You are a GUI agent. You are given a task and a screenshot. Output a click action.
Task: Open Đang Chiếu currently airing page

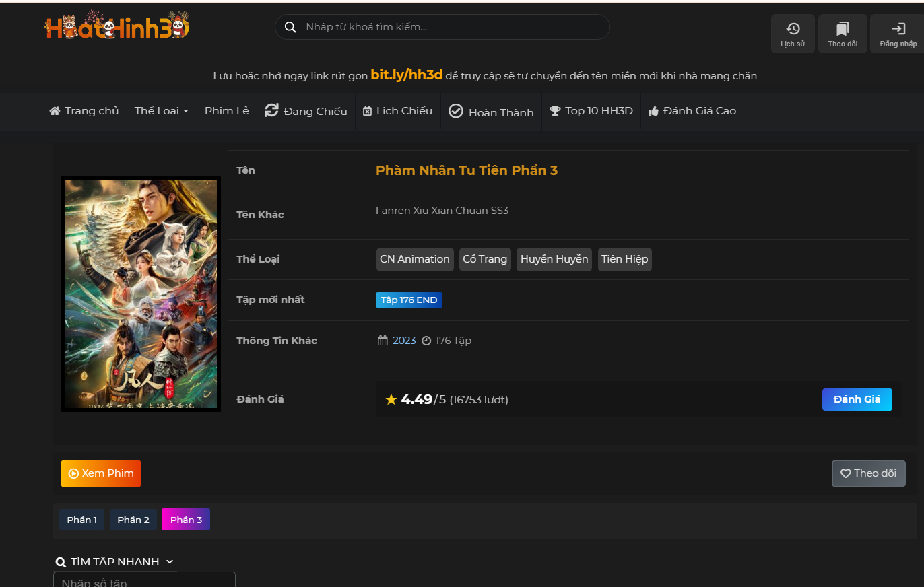pos(306,111)
